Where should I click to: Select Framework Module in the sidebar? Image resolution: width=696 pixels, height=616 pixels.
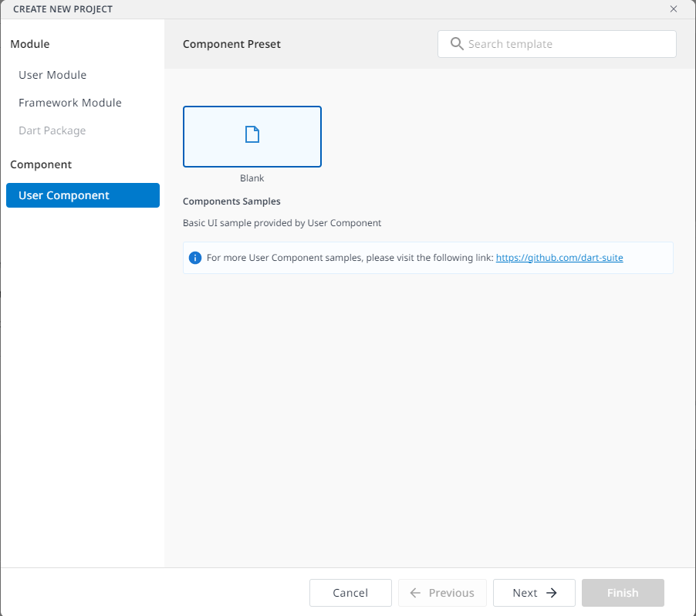[x=70, y=103]
